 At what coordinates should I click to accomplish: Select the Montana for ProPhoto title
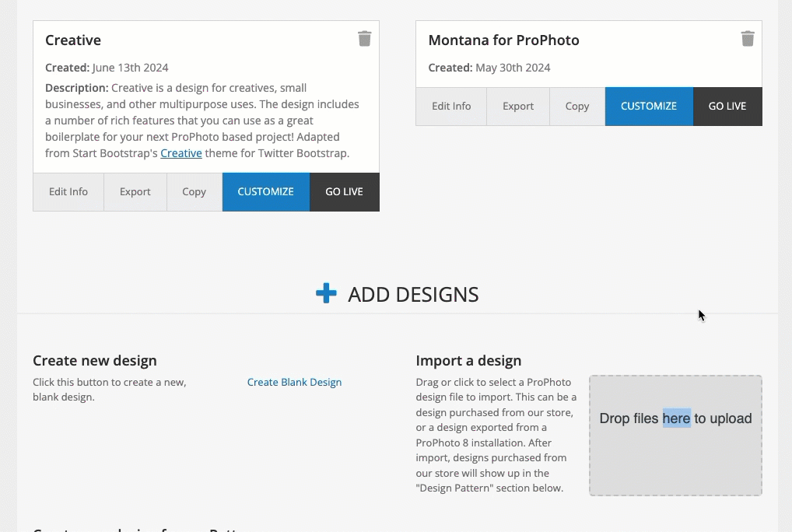pyautogui.click(x=503, y=40)
